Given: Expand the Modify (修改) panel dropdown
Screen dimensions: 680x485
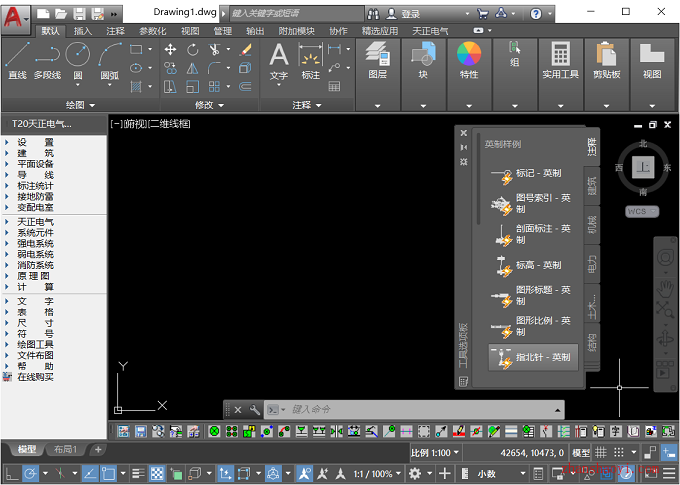Looking at the screenshot, I should 209,105.
